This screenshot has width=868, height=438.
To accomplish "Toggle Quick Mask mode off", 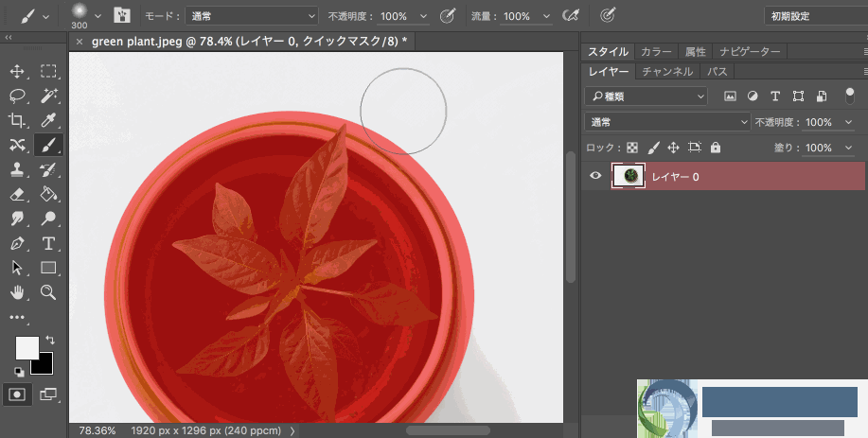I will click(x=17, y=394).
